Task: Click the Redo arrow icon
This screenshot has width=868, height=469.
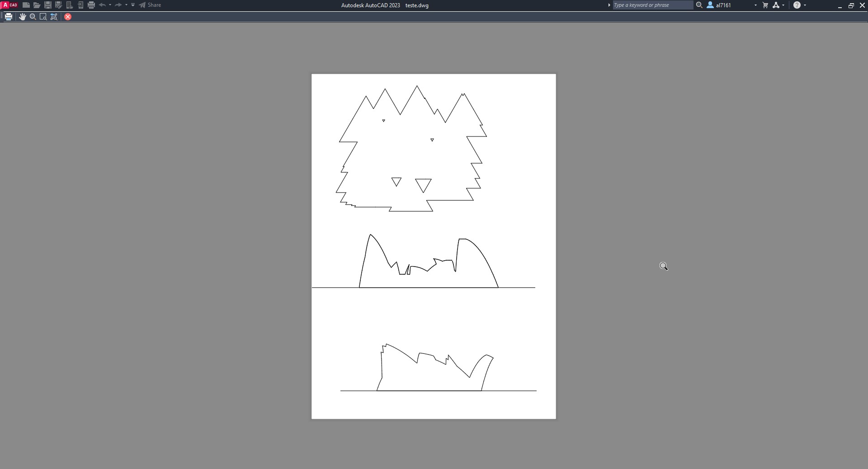Action: (x=118, y=5)
